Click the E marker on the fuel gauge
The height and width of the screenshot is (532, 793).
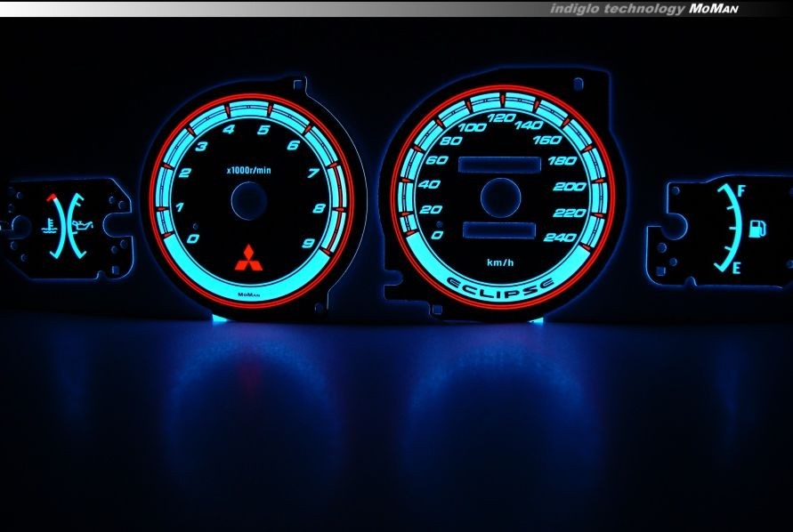738,268
